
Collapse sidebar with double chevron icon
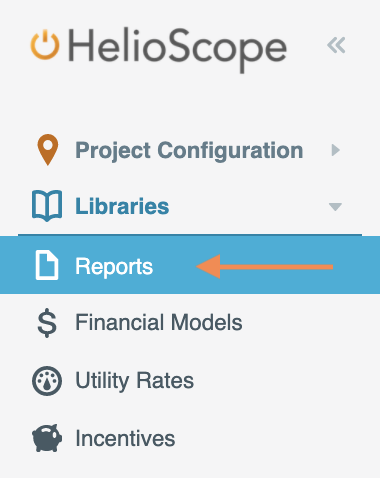click(x=336, y=45)
